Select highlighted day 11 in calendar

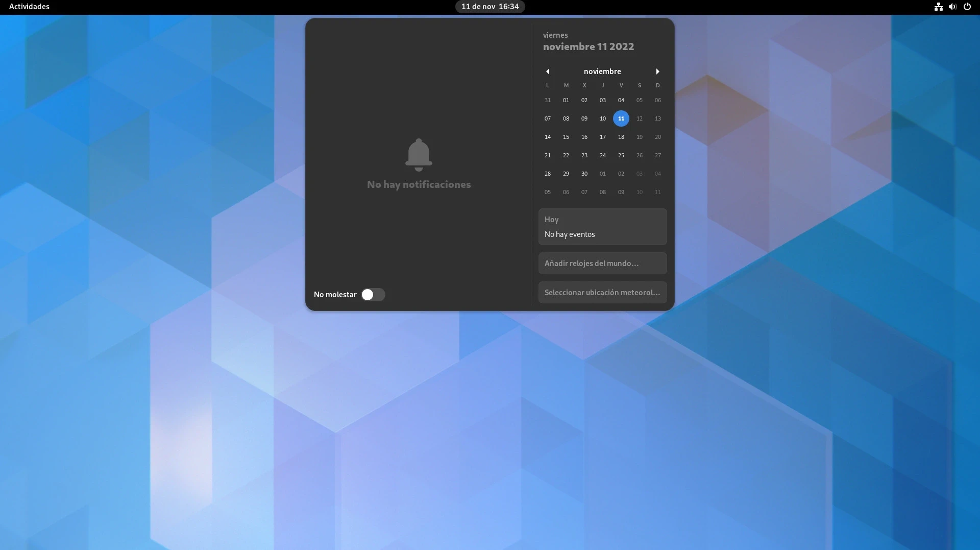pyautogui.click(x=621, y=118)
